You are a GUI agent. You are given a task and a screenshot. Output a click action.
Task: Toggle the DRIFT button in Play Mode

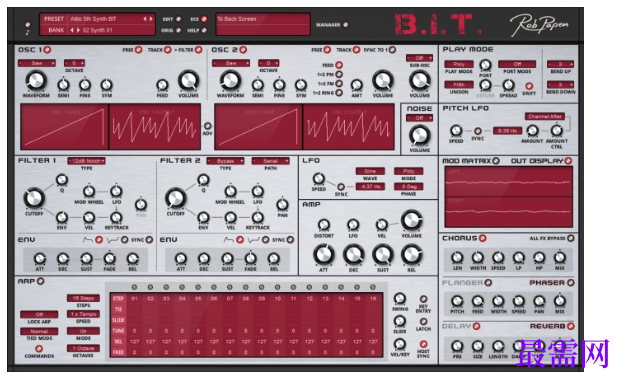point(529,86)
